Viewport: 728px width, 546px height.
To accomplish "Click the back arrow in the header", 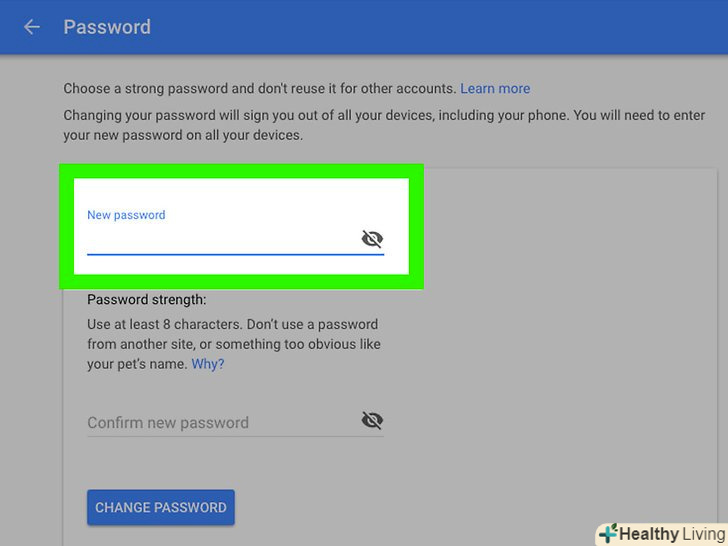I will tap(32, 27).
